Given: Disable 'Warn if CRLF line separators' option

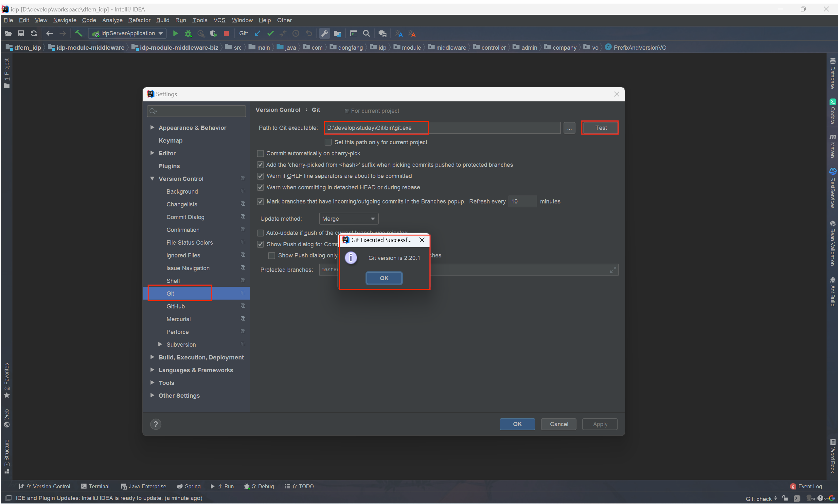Looking at the screenshot, I should 260,176.
